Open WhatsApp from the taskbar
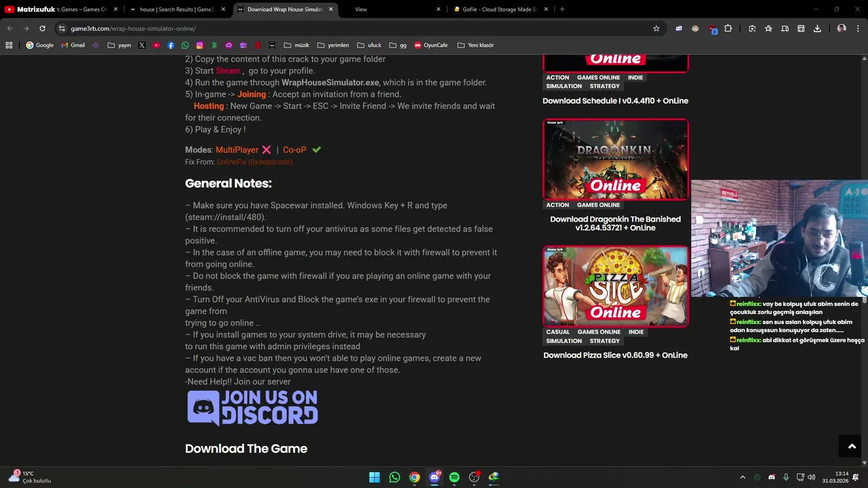868x488 pixels. tap(395, 477)
